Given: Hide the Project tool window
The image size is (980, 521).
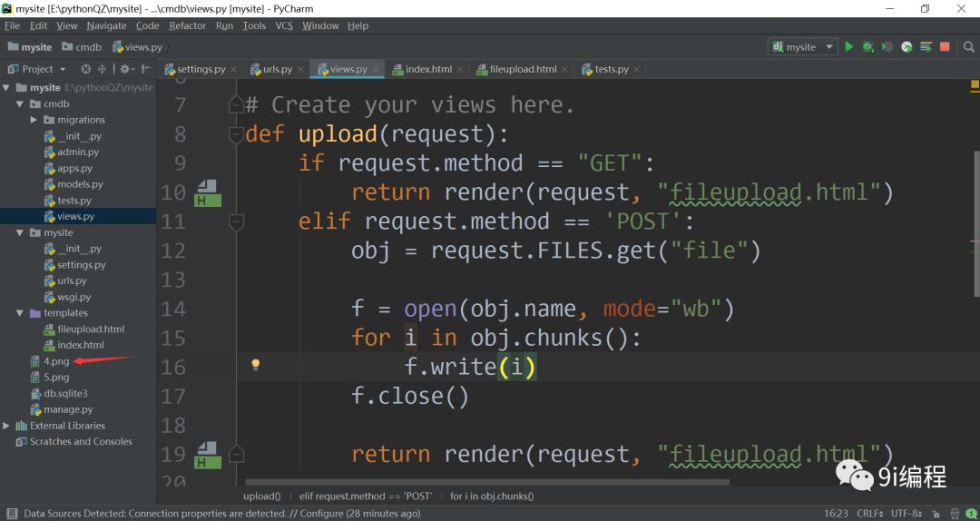Looking at the screenshot, I should point(146,69).
